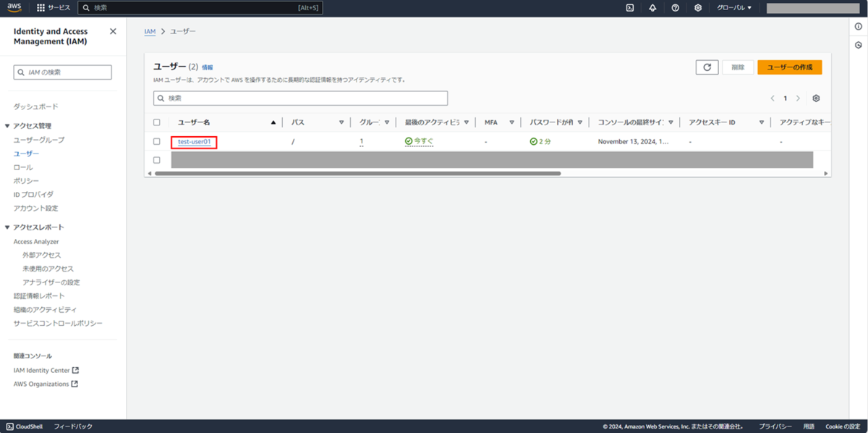Image resolution: width=868 pixels, height=433 pixels.
Task: Open CloudShell from top bar icon
Action: (x=630, y=7)
